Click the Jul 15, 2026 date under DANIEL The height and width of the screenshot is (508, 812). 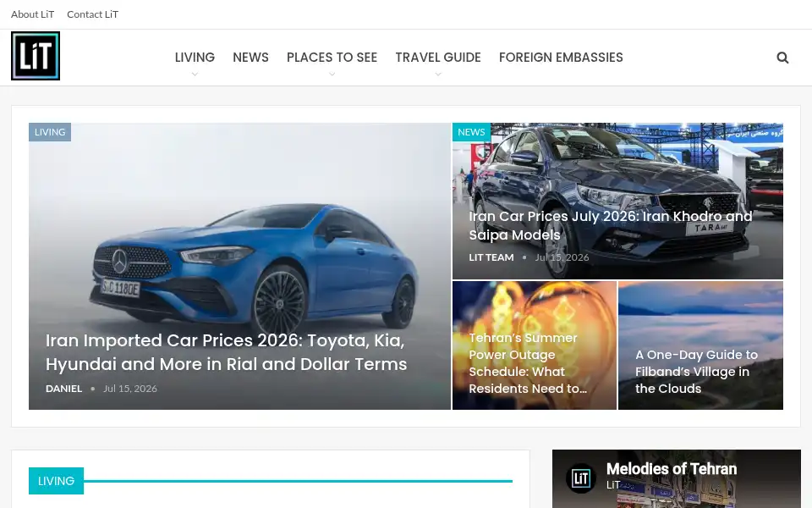[x=130, y=389]
